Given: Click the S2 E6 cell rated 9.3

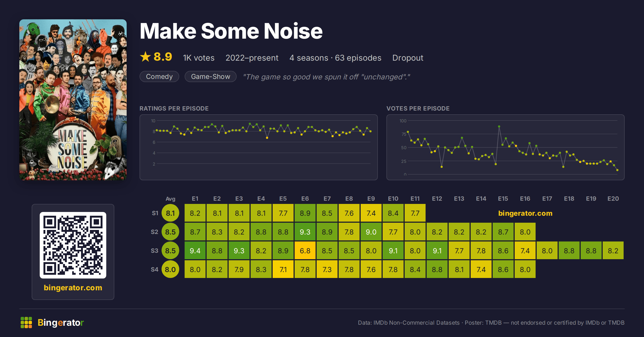Looking at the screenshot, I should coord(305,232).
